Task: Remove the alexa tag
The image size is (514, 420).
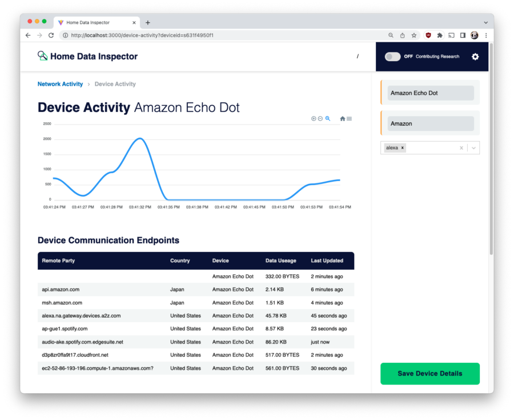Action: click(x=403, y=148)
